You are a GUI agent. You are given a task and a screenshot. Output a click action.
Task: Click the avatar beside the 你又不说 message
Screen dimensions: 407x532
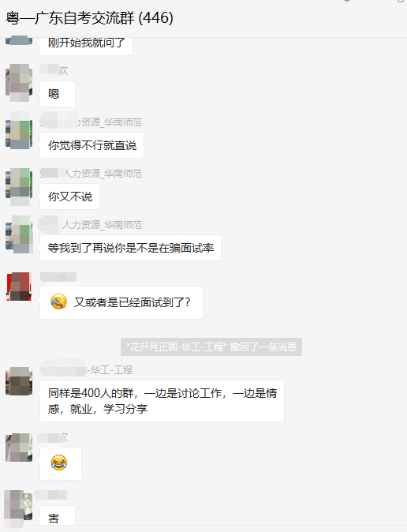(19, 186)
